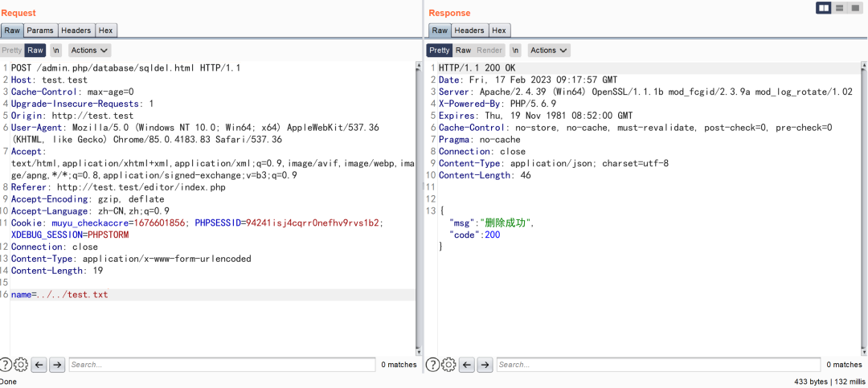Focus the Response search field

[659, 364]
